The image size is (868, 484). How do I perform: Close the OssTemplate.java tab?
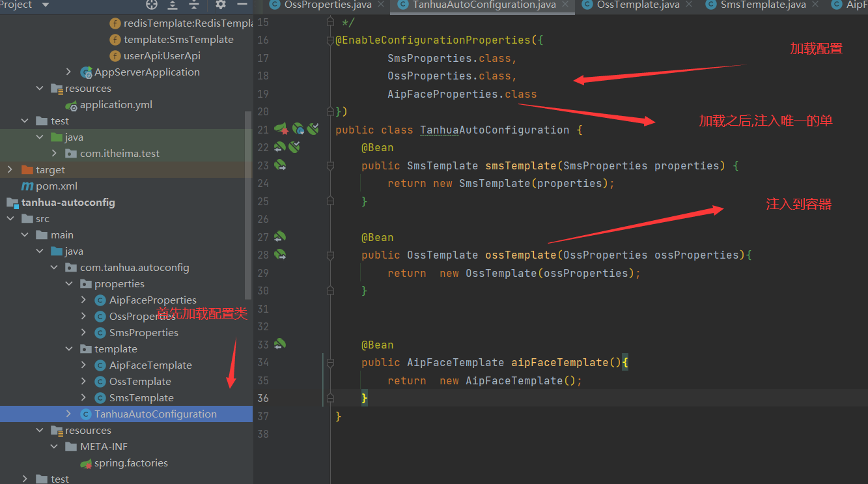690,5
